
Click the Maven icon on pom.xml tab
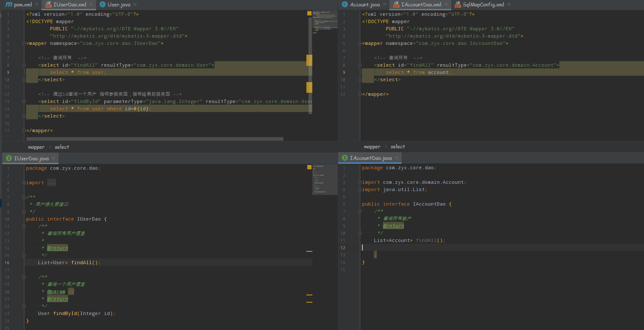[x=9, y=5]
